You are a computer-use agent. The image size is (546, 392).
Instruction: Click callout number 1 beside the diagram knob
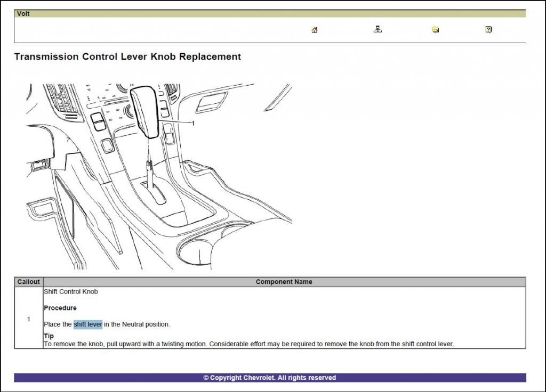pyautogui.click(x=193, y=123)
